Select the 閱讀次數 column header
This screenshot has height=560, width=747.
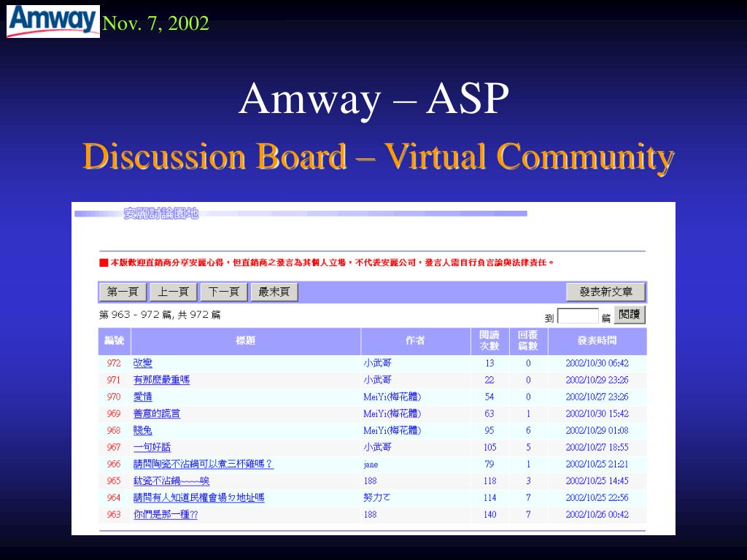(489, 341)
